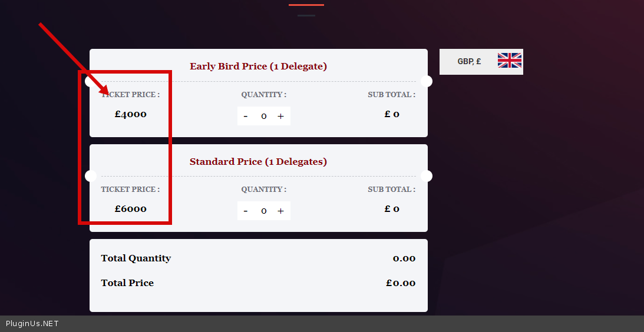
Task: Select the Early Bird Price heading
Action: point(258,67)
